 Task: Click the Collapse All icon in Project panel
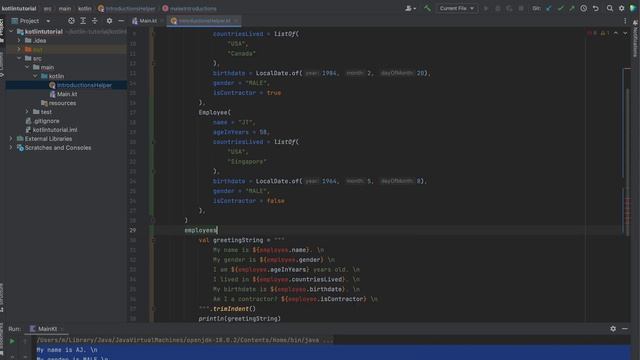coord(95,21)
